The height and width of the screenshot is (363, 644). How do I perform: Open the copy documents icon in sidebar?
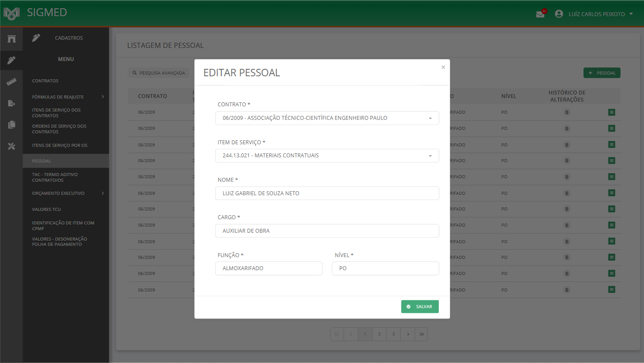11,125
